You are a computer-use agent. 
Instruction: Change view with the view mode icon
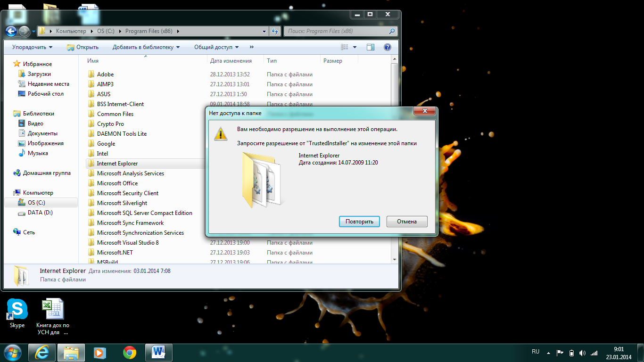pyautogui.click(x=345, y=47)
